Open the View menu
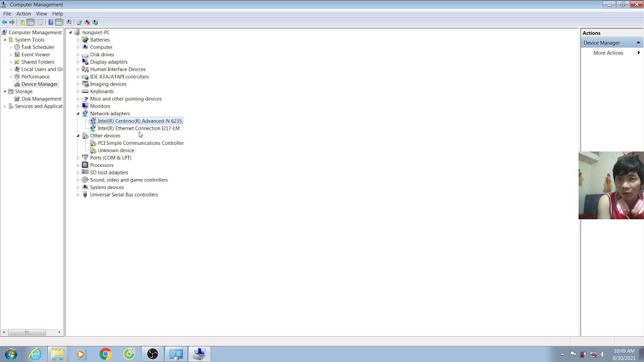 [42, 14]
